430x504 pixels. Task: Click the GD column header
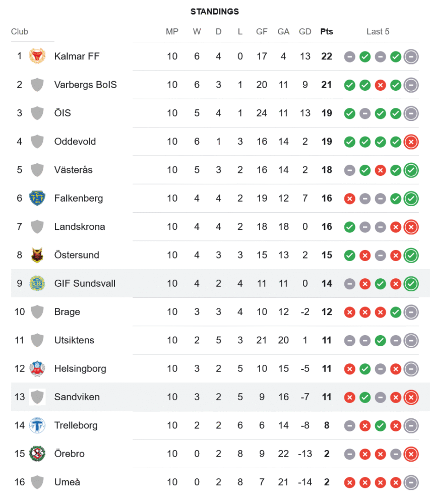point(305,31)
